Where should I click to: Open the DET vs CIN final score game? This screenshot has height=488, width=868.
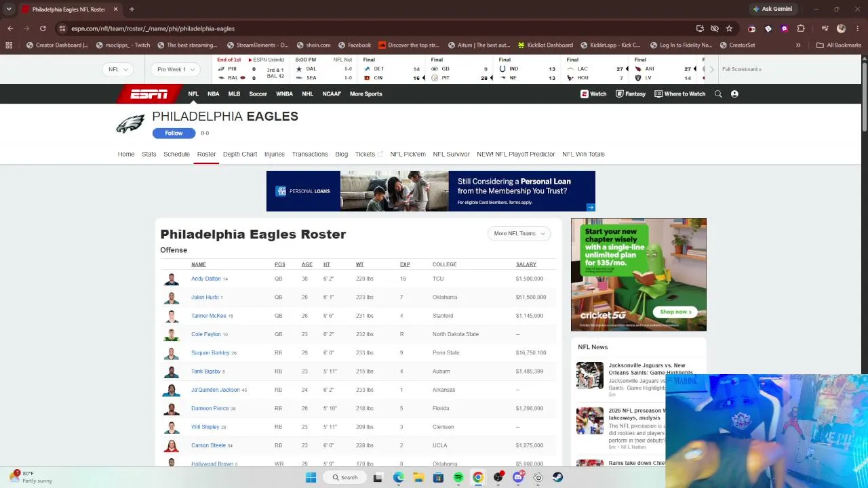click(x=392, y=69)
